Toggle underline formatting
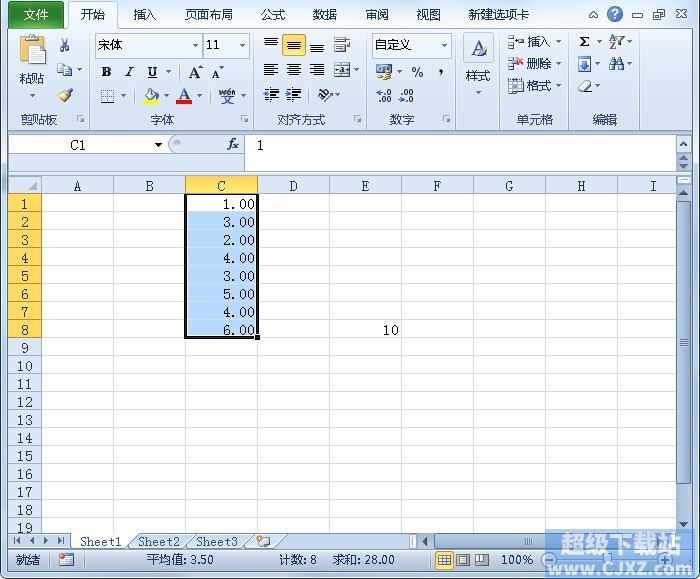The width and height of the screenshot is (700, 579). [152, 71]
